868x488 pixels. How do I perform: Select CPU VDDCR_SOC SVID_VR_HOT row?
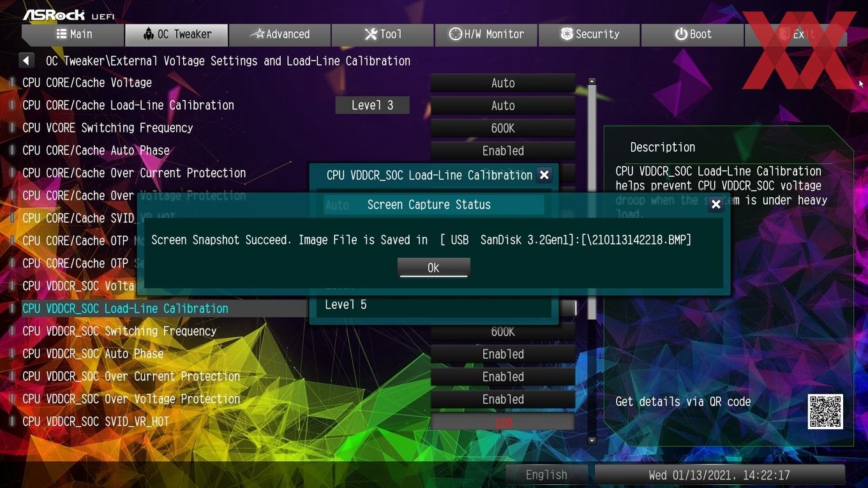pos(96,422)
